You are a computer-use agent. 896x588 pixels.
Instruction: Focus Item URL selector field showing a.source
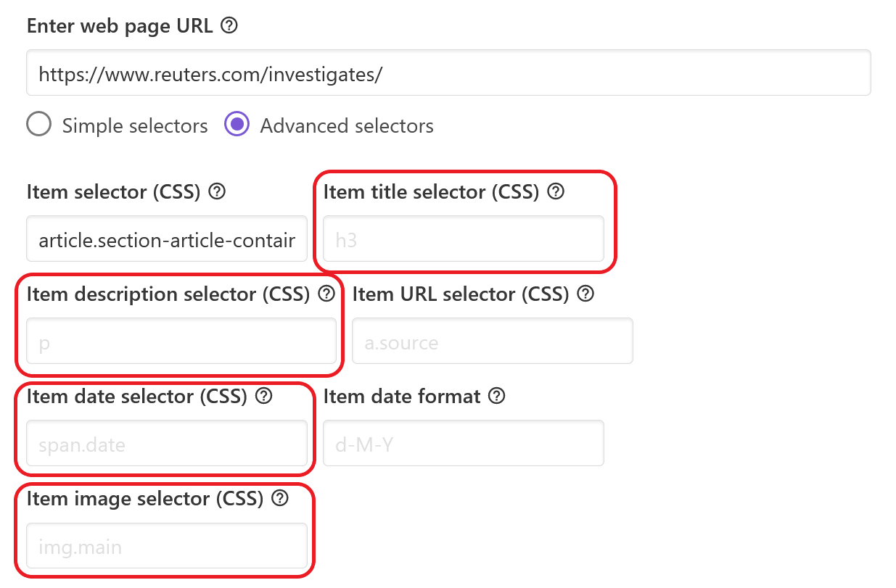click(x=493, y=341)
